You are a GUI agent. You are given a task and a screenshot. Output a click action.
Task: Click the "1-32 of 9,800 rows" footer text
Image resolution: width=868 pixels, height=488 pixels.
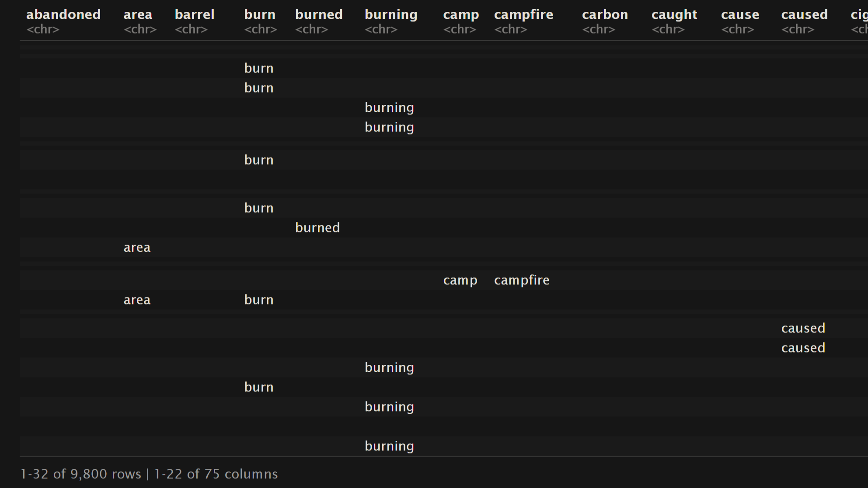coord(81,474)
